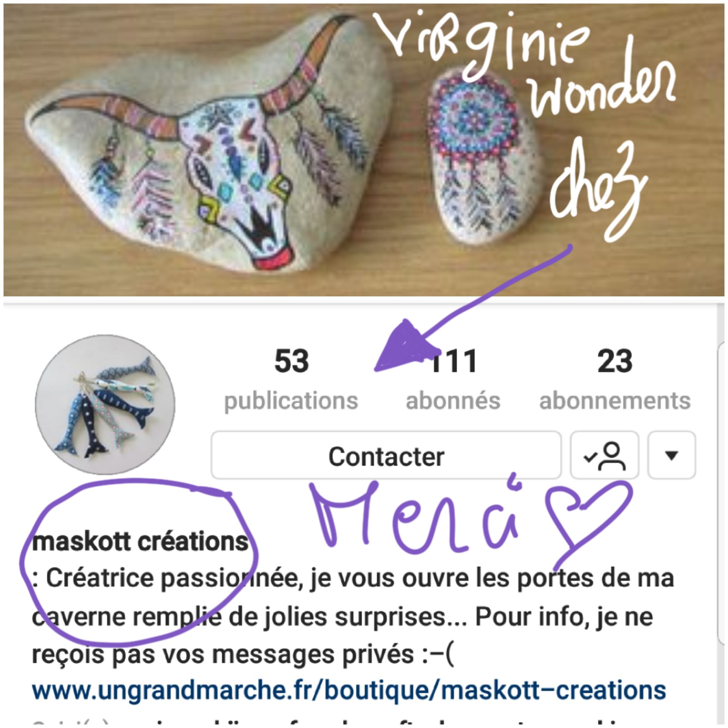Tap the Contacter button
Image resolution: width=728 pixels, height=728 pixels.
click(386, 456)
